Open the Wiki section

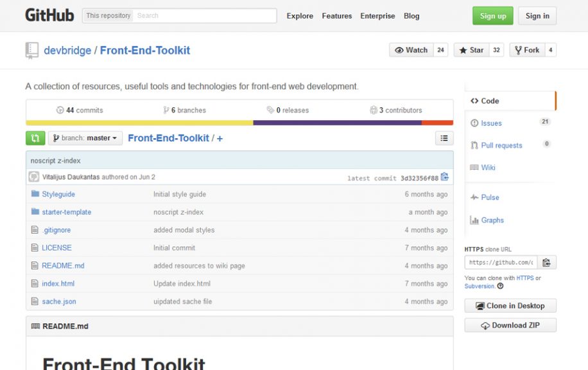pyautogui.click(x=487, y=168)
